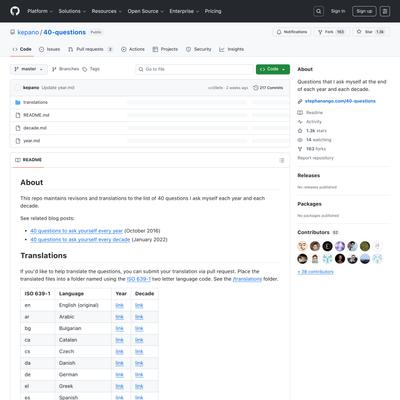Image resolution: width=400 pixels, height=400 pixels.
Task: Switch to the Issues tab
Action: [50, 49]
